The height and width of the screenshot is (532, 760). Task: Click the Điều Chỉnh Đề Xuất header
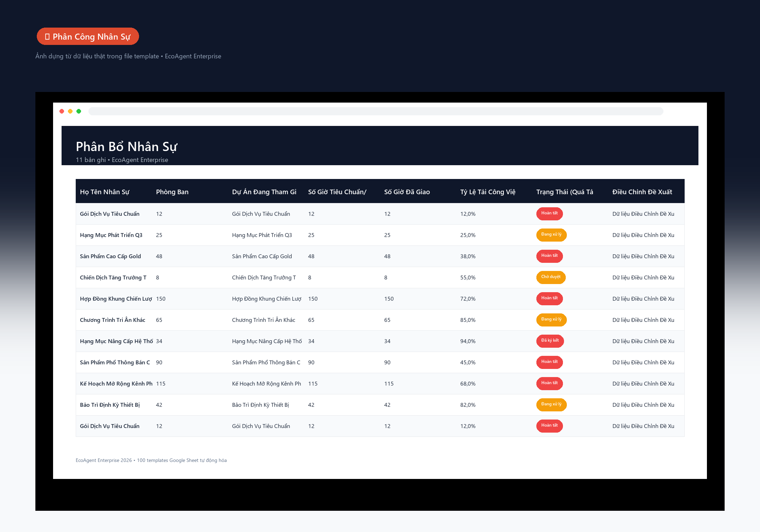pyautogui.click(x=642, y=192)
